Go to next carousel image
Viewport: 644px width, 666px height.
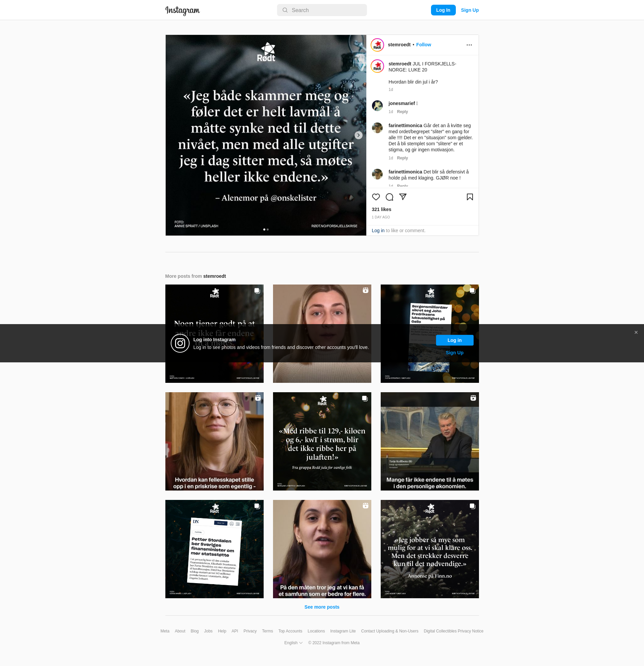358,135
